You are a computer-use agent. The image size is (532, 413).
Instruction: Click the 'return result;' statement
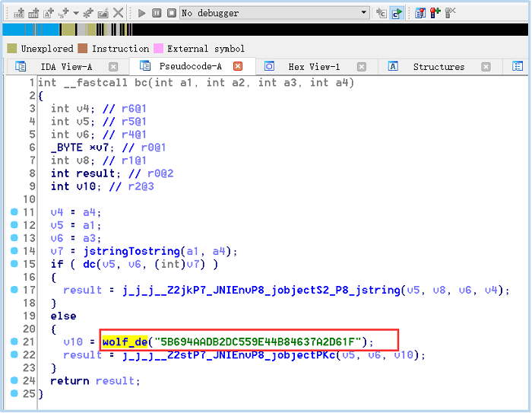(x=95, y=381)
